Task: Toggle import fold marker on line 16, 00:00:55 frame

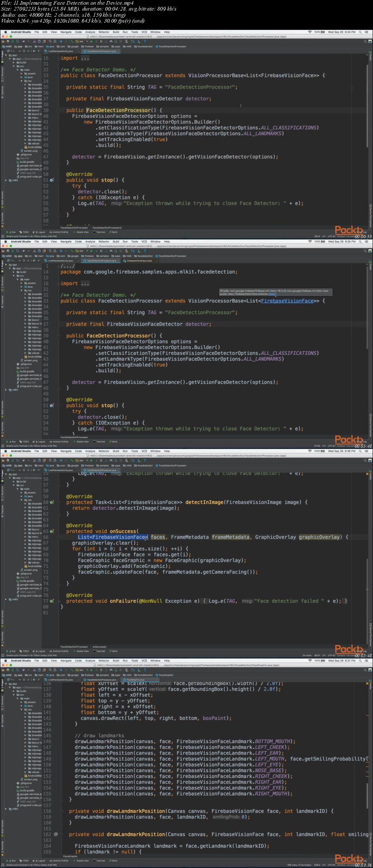Action: pyautogui.click(x=58, y=58)
